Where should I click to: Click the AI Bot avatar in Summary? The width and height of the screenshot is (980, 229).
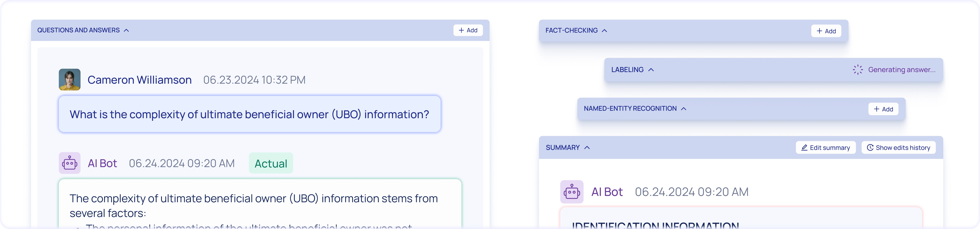point(572,192)
